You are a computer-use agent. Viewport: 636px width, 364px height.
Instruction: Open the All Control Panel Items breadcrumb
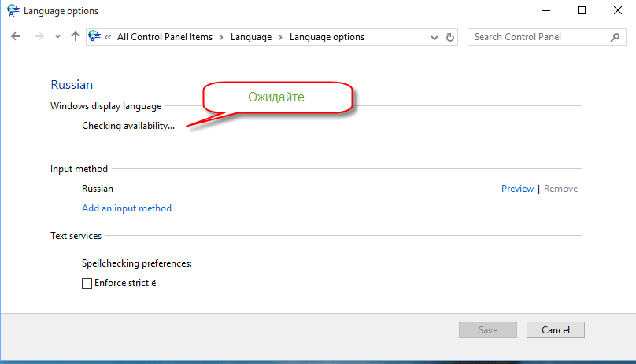click(165, 37)
